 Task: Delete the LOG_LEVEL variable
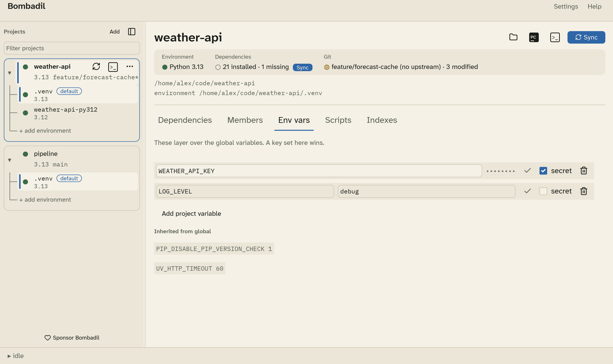coord(583,191)
